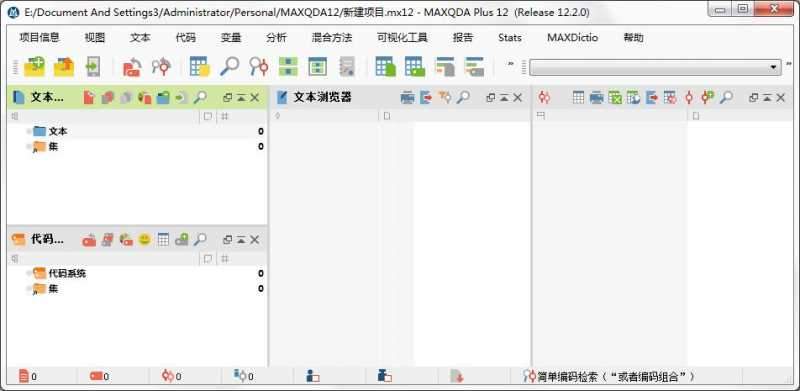
Task: Click the table overview icon in retrieved segments panel
Action: click(x=578, y=97)
